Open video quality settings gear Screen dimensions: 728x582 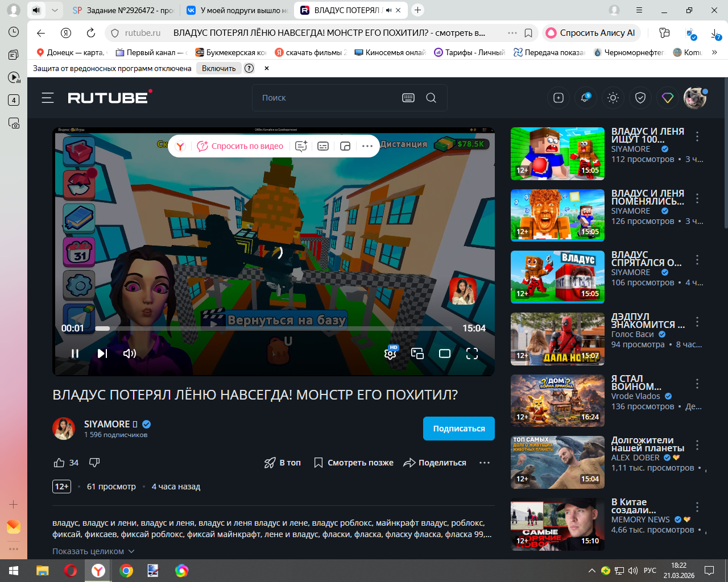390,354
